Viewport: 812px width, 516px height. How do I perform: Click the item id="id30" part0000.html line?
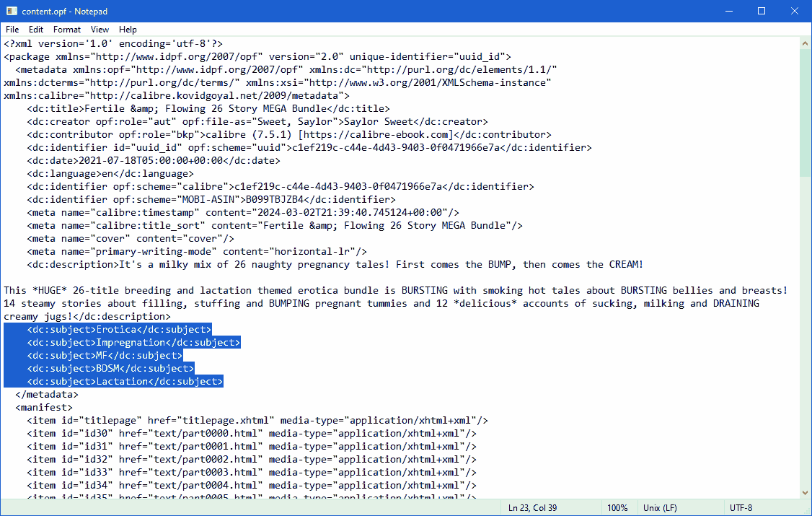pos(252,433)
